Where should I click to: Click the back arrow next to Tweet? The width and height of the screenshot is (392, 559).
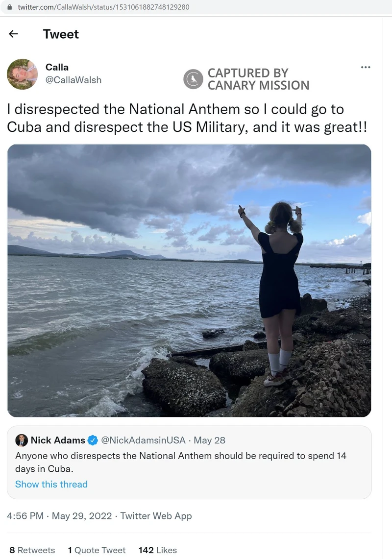(14, 34)
